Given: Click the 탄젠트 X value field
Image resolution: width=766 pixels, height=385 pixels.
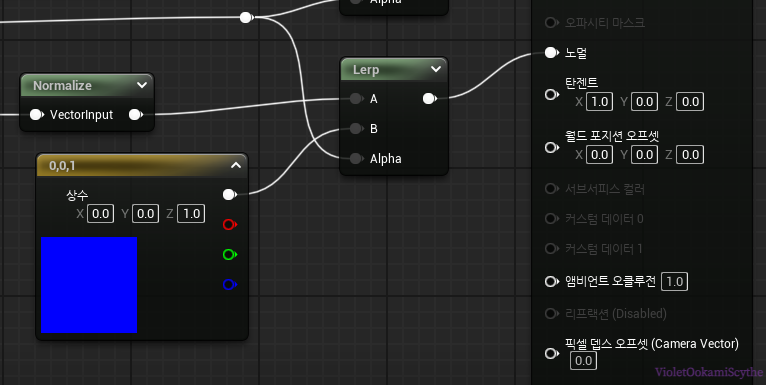Looking at the screenshot, I should [x=599, y=102].
